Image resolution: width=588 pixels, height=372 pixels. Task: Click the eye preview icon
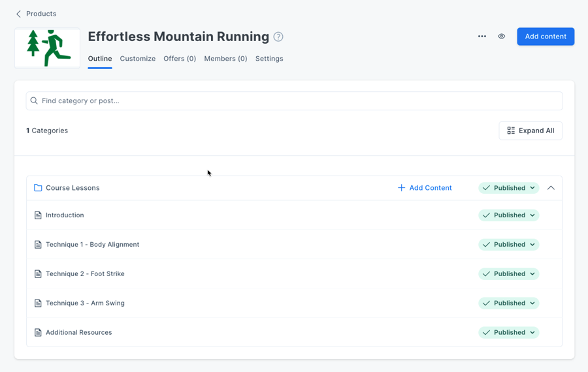pos(502,37)
